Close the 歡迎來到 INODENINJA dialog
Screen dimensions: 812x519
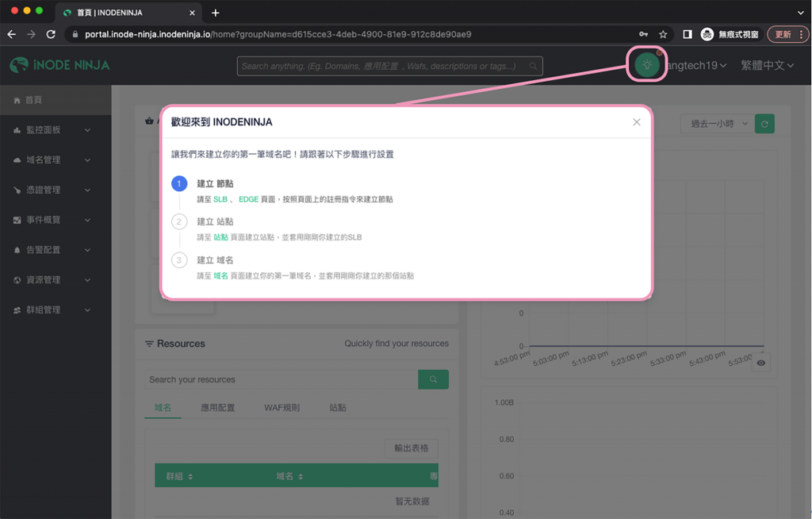tap(637, 122)
